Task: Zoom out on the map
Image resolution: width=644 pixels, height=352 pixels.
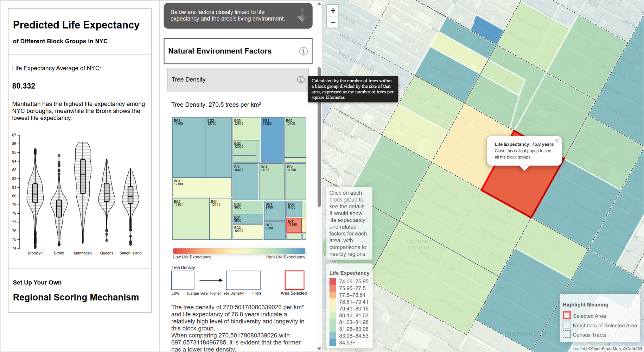Action: [333, 22]
